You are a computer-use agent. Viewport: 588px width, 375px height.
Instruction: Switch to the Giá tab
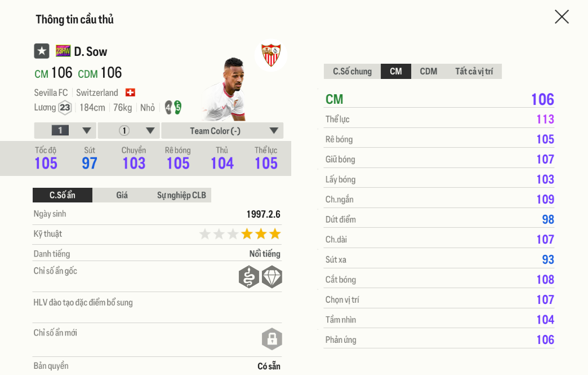click(x=122, y=195)
